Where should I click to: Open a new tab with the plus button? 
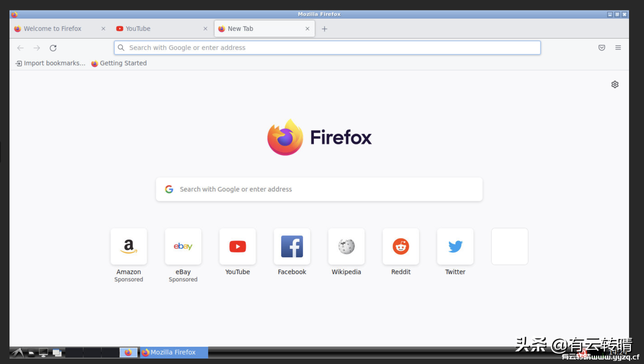[x=324, y=28]
